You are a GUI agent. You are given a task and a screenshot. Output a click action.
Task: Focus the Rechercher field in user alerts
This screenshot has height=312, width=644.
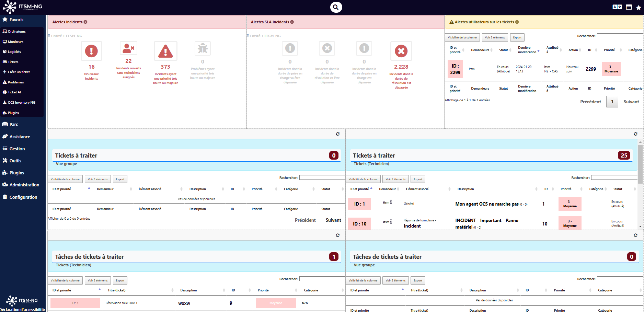pyautogui.click(x=620, y=36)
